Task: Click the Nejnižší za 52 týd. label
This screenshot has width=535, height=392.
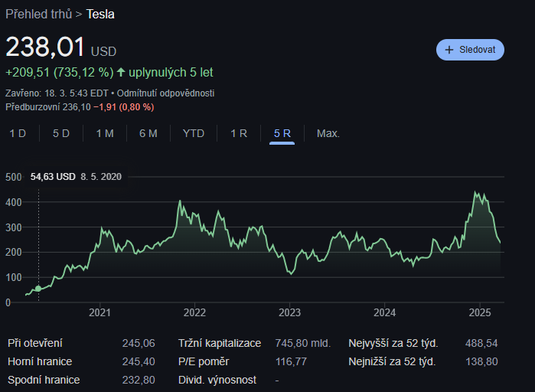Action: click(392, 361)
